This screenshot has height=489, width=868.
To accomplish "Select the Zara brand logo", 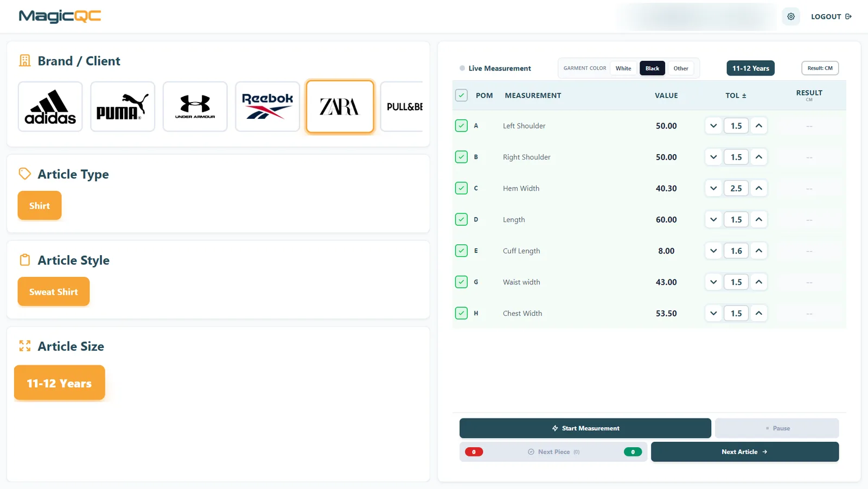I will [340, 106].
